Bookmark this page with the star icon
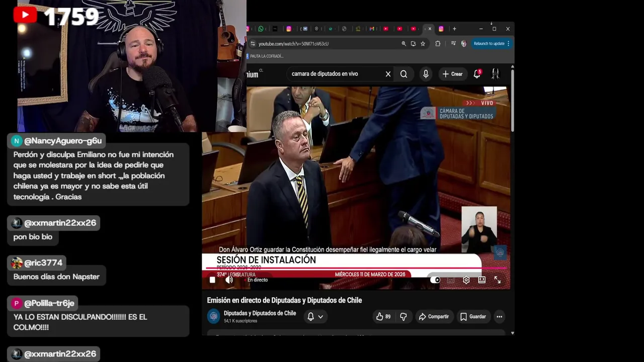 [423, 44]
